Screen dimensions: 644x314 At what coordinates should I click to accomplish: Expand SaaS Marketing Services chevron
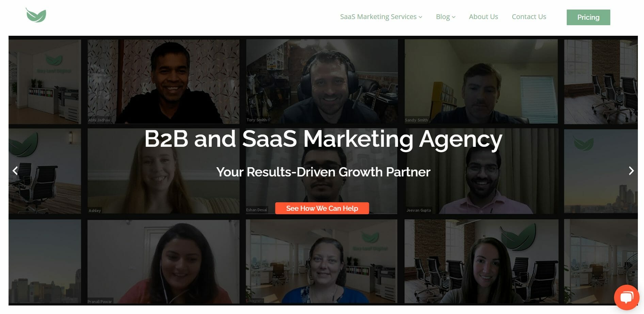pos(420,17)
